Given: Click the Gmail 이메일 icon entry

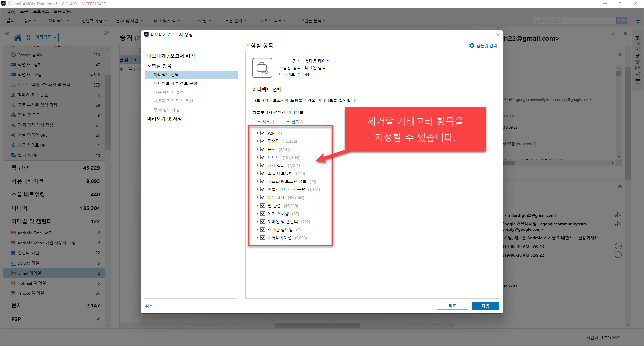Looking at the screenshot, I should pyautogui.click(x=13, y=273).
